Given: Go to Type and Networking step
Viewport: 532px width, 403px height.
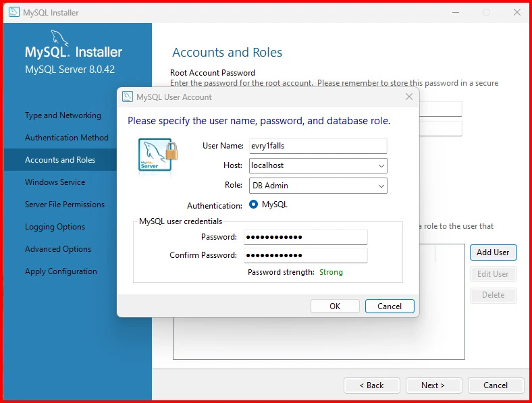Looking at the screenshot, I should point(63,115).
